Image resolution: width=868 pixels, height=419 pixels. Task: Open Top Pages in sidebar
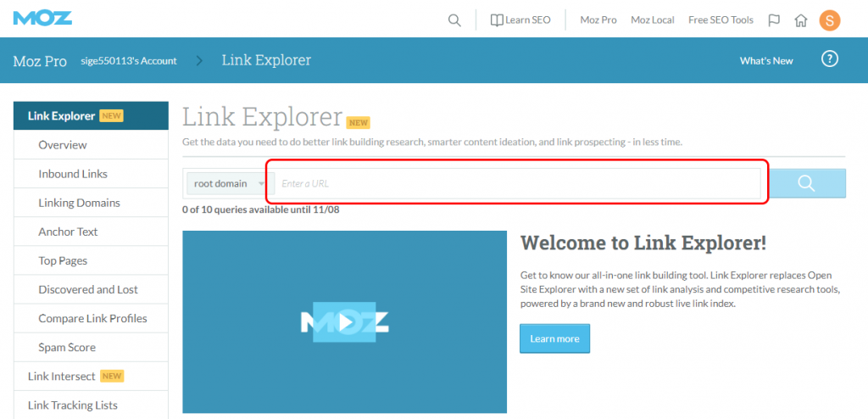(91, 260)
